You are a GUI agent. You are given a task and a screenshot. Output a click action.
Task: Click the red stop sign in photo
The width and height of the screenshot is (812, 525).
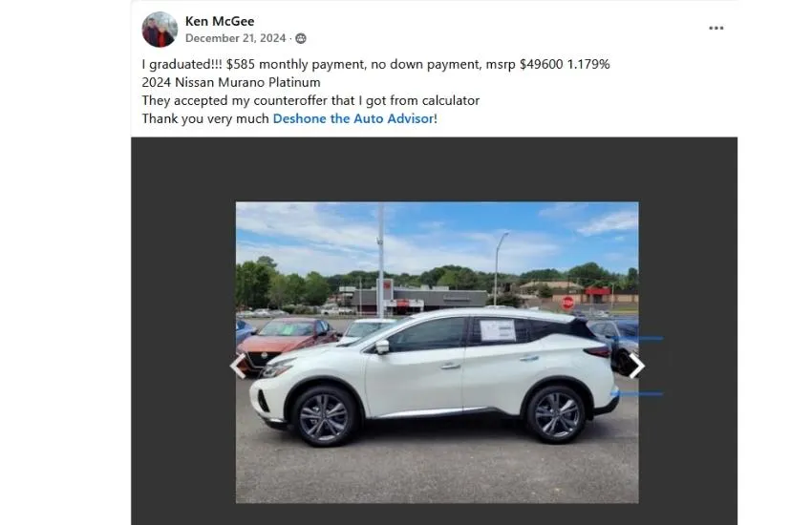pyautogui.click(x=567, y=303)
